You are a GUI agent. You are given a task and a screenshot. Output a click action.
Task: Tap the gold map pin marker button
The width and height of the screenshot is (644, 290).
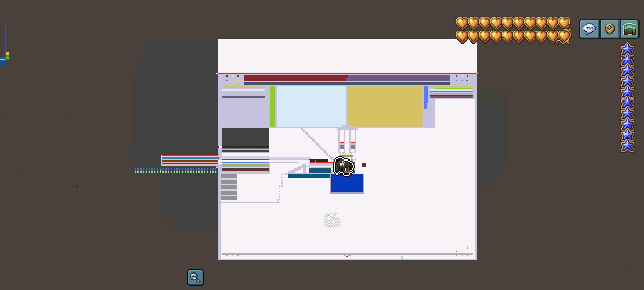coord(610,28)
